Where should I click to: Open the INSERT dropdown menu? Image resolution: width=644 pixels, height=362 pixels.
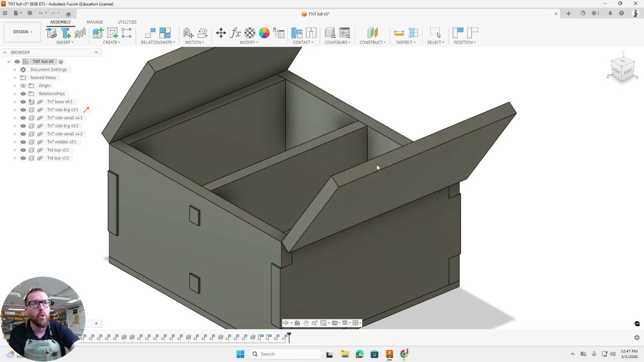[x=65, y=42]
